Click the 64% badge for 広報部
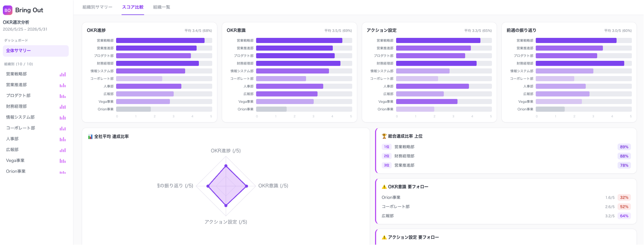This screenshot has height=245, width=644. 624,216
